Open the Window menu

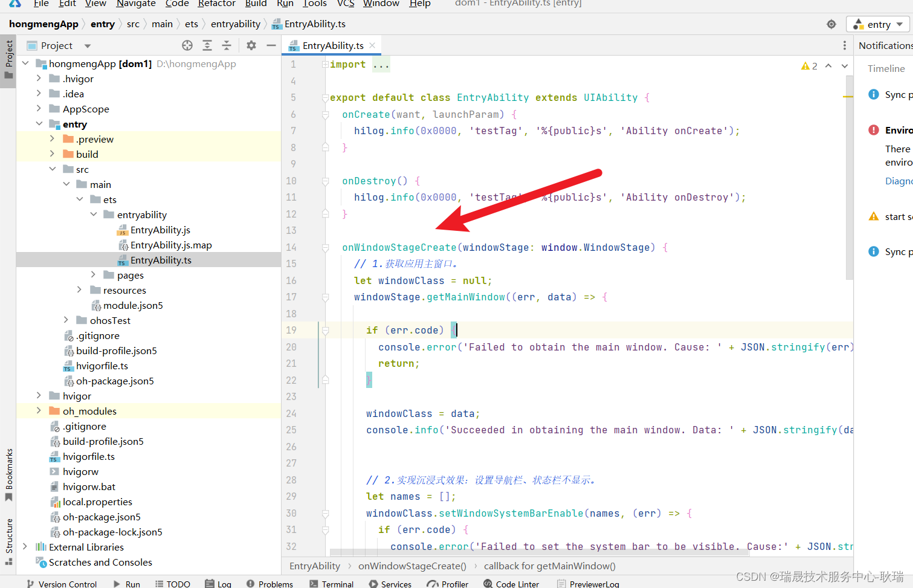tap(381, 4)
